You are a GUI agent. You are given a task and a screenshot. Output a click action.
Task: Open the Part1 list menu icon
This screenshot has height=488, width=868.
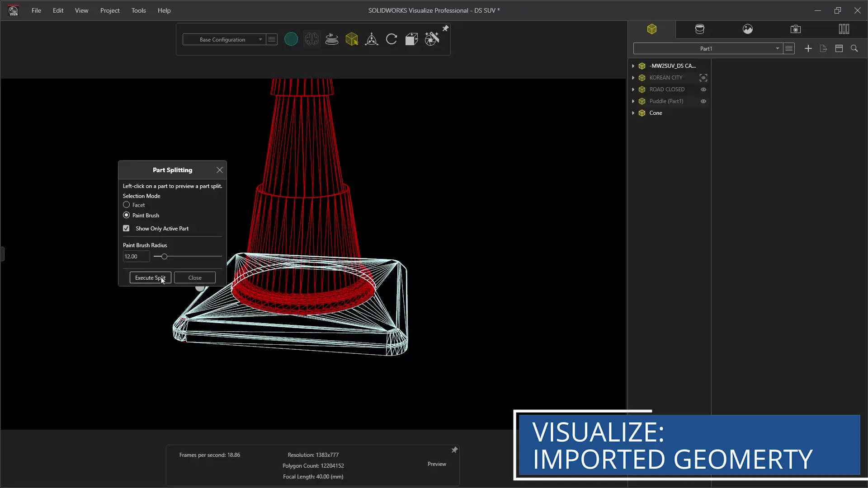pyautogui.click(x=789, y=48)
